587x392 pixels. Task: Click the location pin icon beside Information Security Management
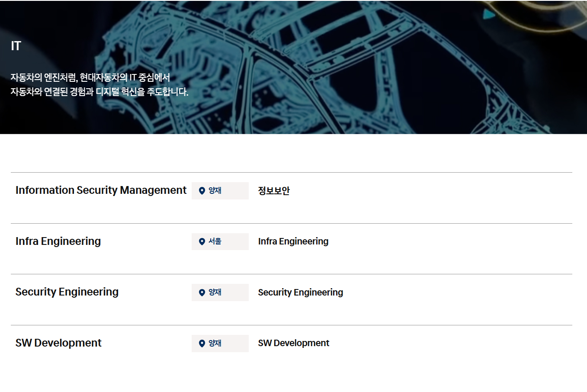pos(202,191)
